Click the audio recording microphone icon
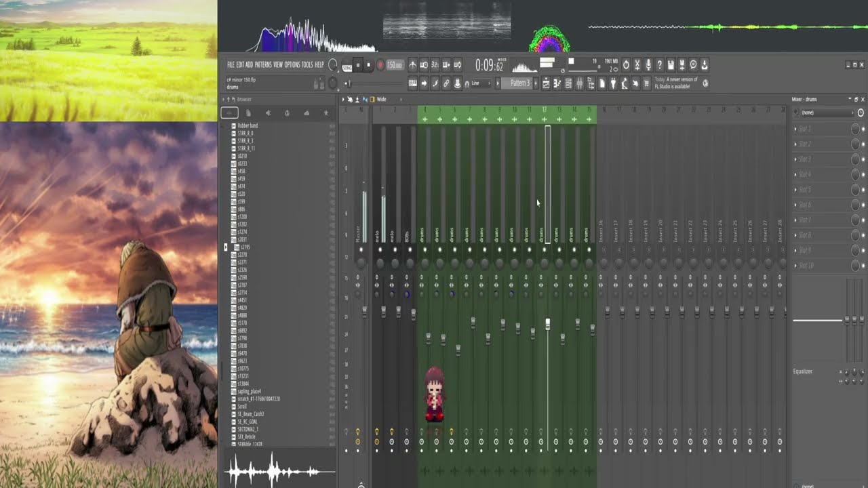Image resolution: width=868 pixels, height=488 pixels. click(648, 65)
